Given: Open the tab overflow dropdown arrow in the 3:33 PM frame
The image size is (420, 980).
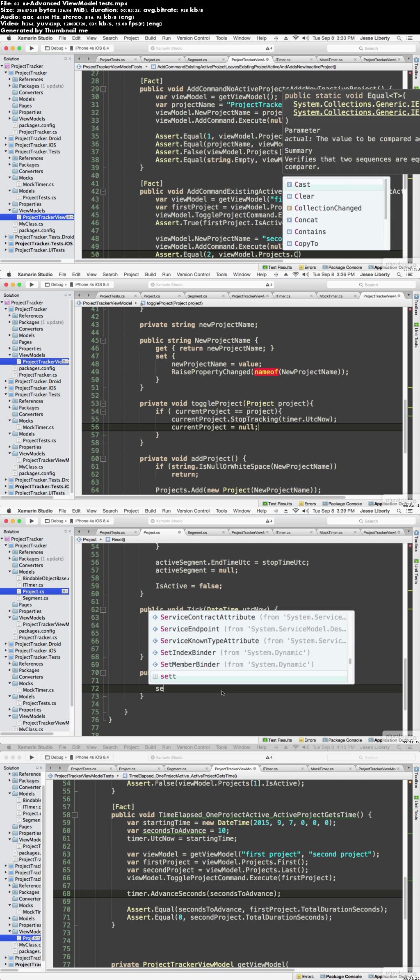Looking at the screenshot, I should click(409, 59).
